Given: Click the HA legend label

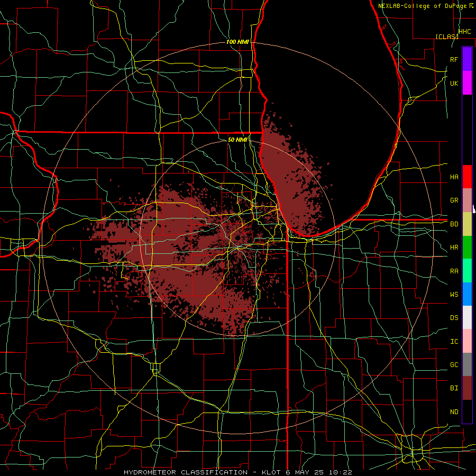Looking at the screenshot, I should (454, 177).
